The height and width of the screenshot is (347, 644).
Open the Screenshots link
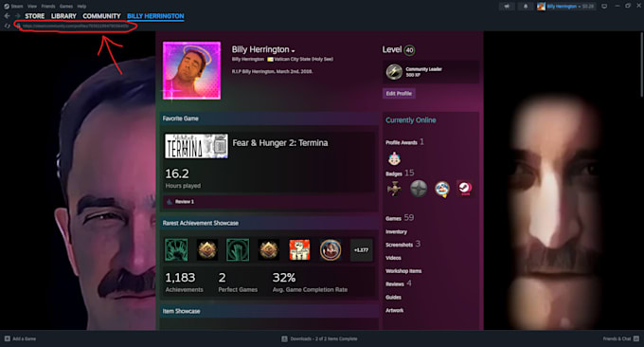click(402, 245)
